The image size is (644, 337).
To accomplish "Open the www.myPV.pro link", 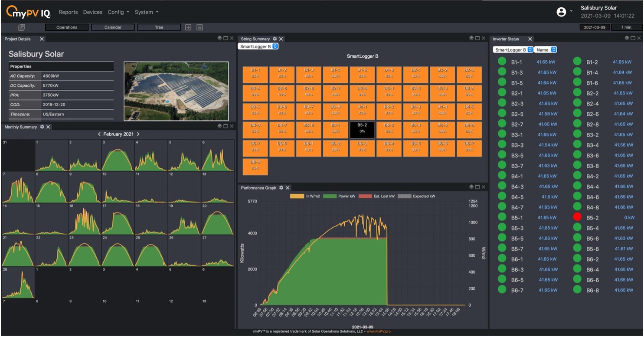I will click(x=378, y=331).
